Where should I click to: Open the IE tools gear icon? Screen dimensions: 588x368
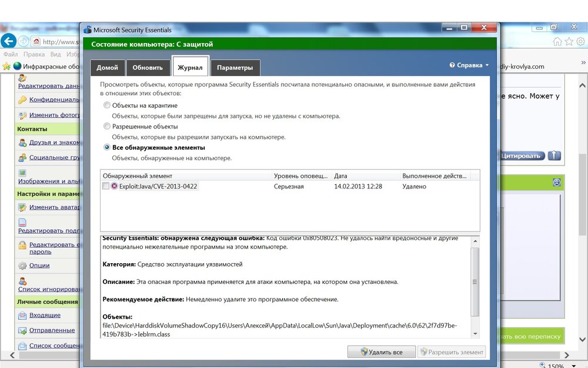coord(581,42)
